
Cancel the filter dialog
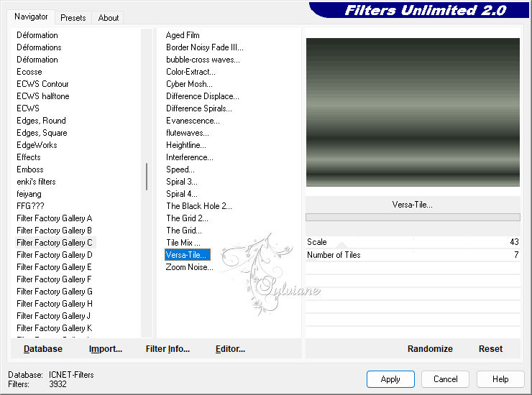446,379
